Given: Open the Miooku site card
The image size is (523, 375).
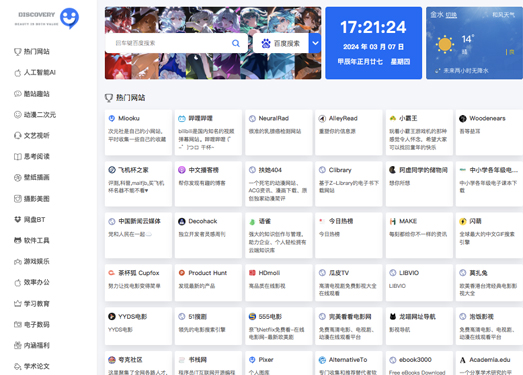Looking at the screenshot, I should point(138,132).
